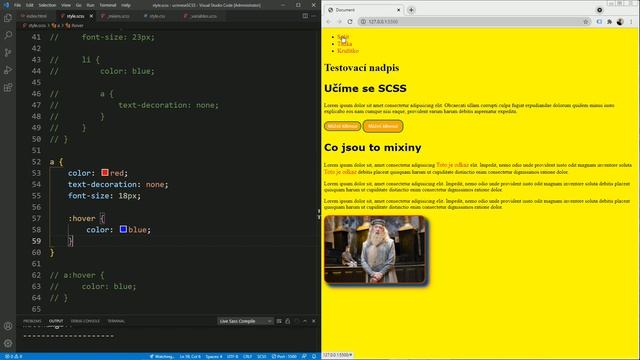This screenshot has height=360, width=640.
Task: Open the Search view in activity bar
Action: [x=8, y=35]
